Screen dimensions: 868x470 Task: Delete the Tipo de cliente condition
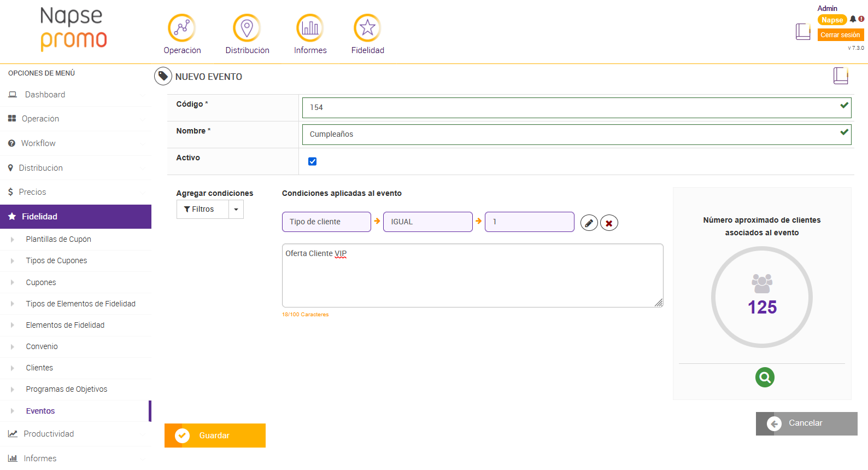click(x=609, y=223)
